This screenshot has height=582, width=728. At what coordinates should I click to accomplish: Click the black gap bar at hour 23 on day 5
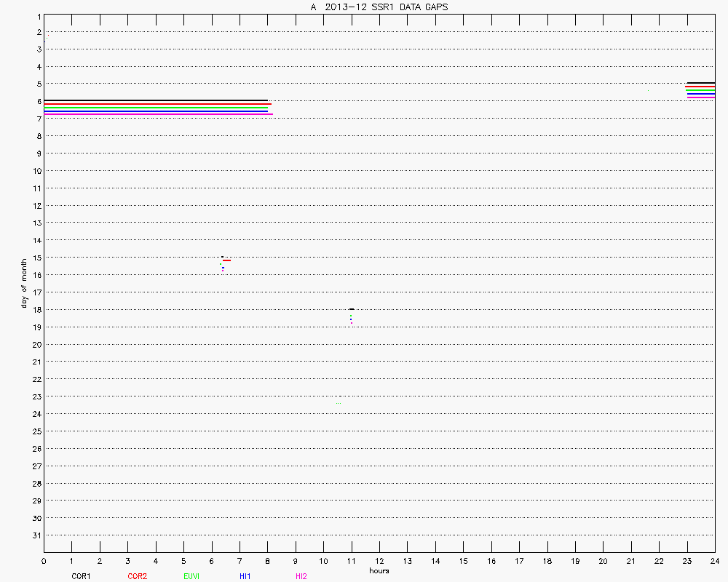coord(700,83)
